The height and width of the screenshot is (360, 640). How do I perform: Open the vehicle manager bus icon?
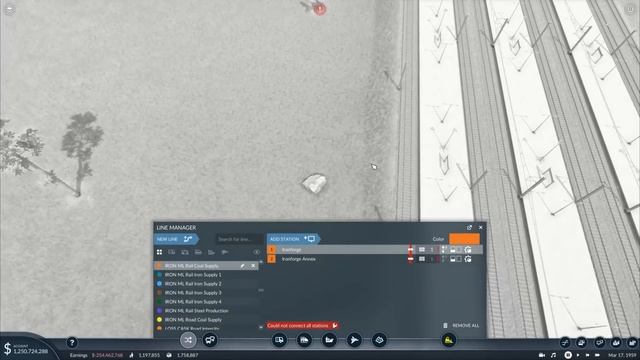(210, 340)
